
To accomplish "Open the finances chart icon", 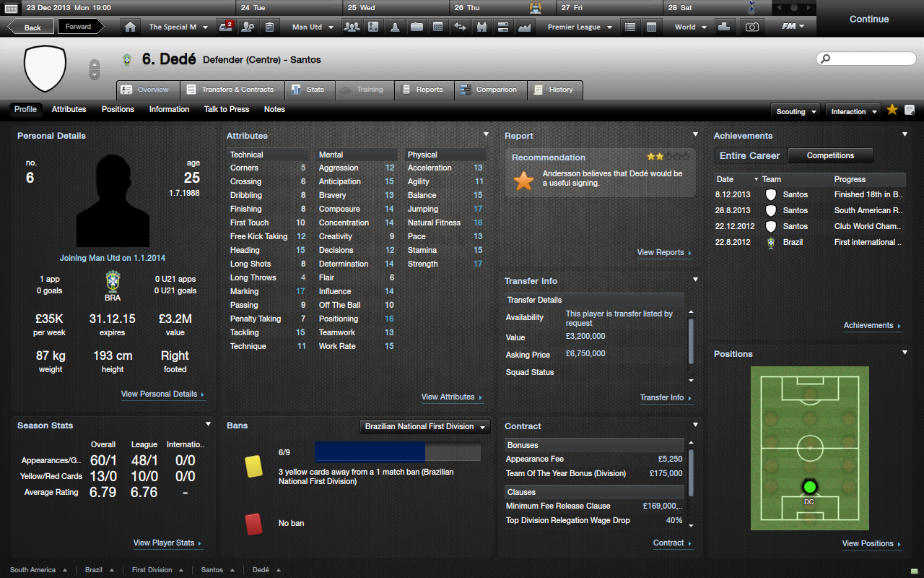I will click(525, 27).
